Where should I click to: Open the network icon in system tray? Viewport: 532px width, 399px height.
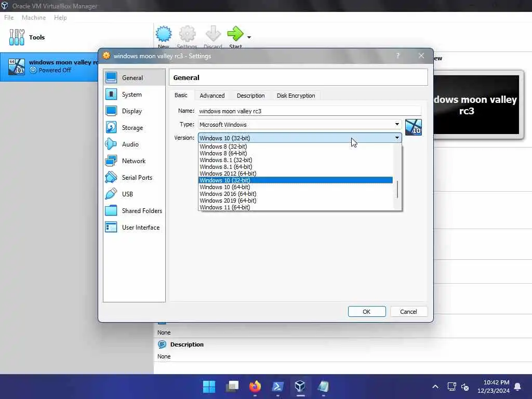pyautogui.click(x=451, y=387)
